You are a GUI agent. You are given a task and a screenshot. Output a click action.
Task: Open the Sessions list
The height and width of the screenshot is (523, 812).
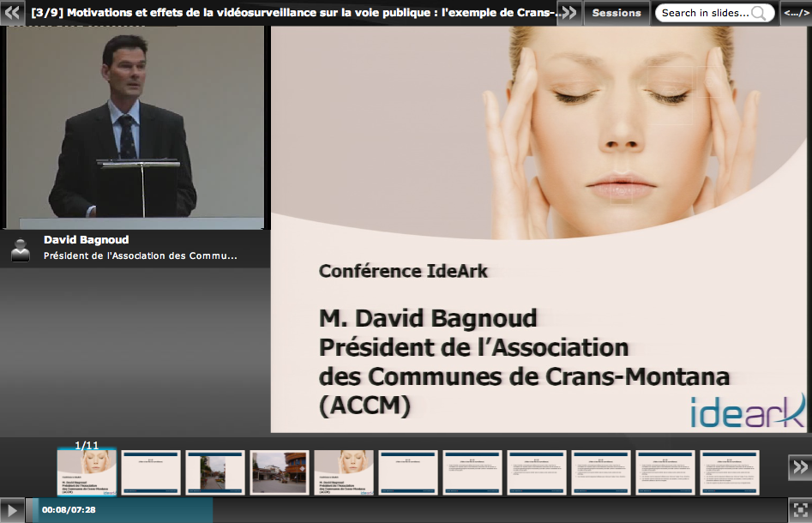pos(617,13)
